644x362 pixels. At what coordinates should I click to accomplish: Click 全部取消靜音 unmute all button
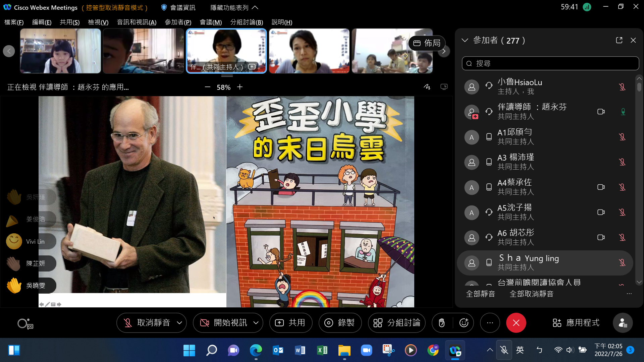click(x=531, y=294)
